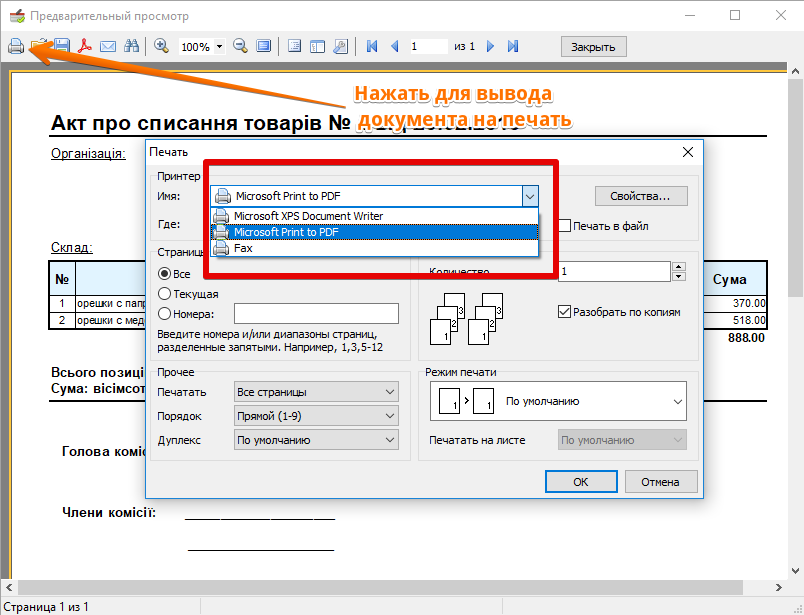Viewport: 804px width, 615px height.
Task: Decrease the number of copies with the down arrow
Action: coord(679,276)
